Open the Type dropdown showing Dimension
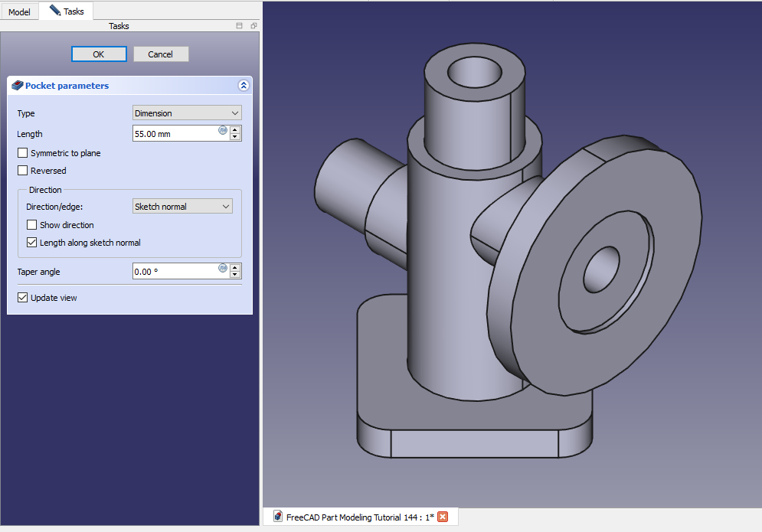762x532 pixels. coord(187,113)
